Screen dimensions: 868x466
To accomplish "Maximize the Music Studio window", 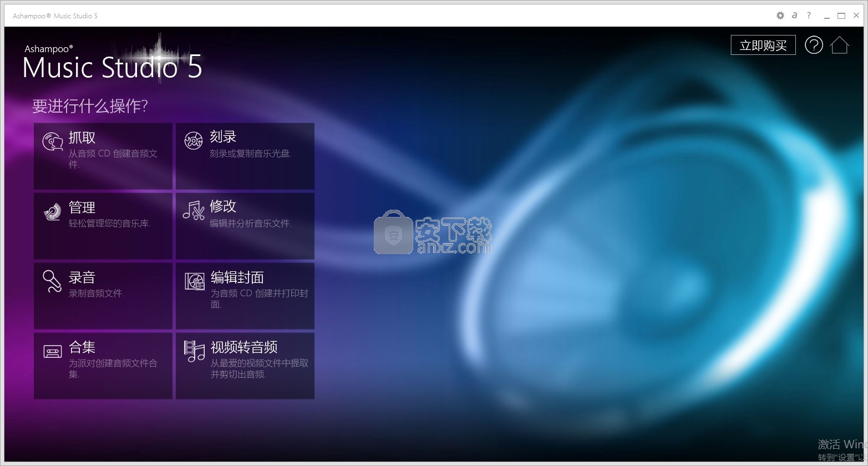I will [841, 16].
